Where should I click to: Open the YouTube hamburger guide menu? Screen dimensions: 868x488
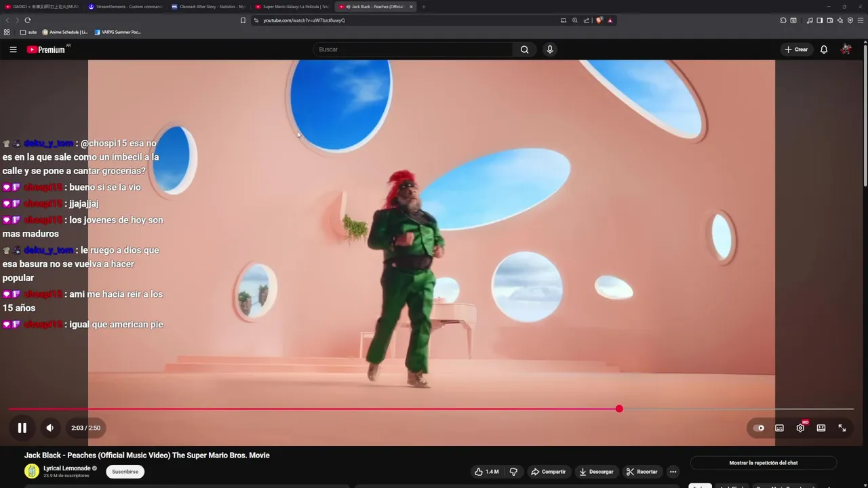pyautogui.click(x=13, y=49)
